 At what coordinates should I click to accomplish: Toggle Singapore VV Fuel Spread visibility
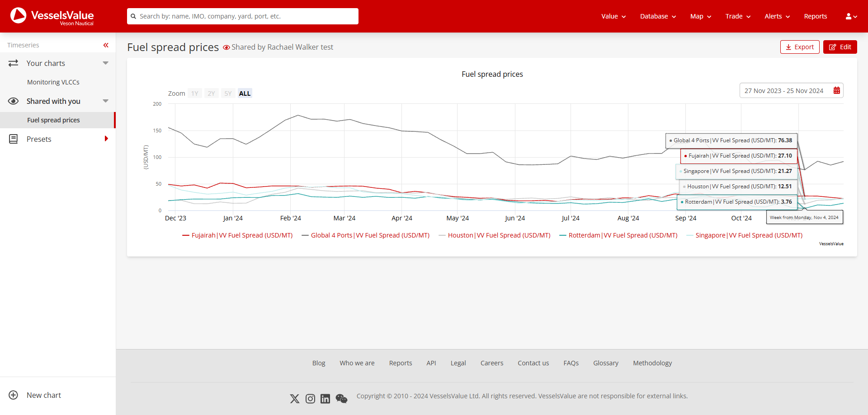[x=744, y=235]
